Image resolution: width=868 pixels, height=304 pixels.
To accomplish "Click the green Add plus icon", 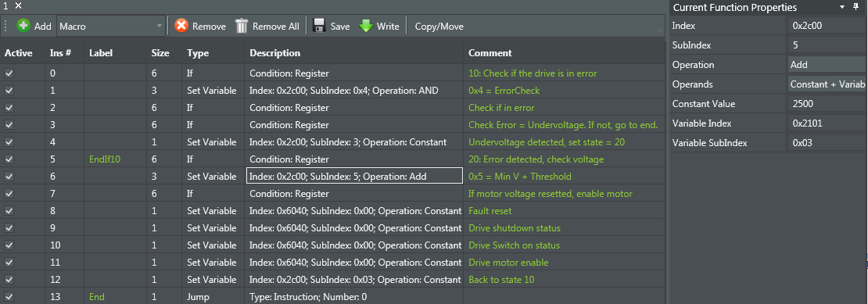I will pos(23,26).
